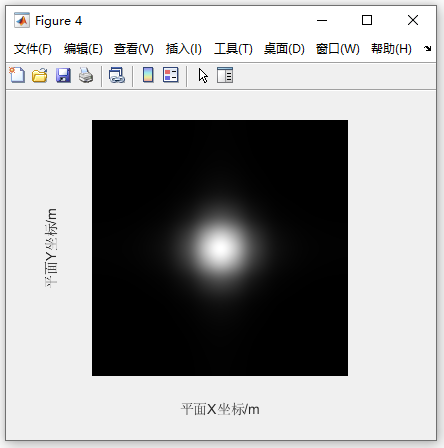Print the figure with the printer icon
The height and width of the screenshot is (448, 444).
(86, 75)
